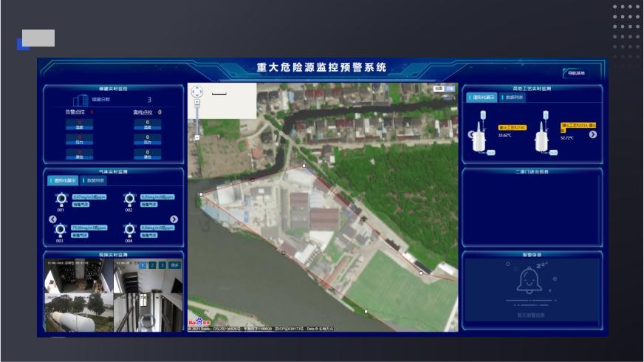Image resolution: width=644 pixels, height=362 pixels.
Task: Open the alarm 温度 tile under 告警点位
Action: coord(79,125)
